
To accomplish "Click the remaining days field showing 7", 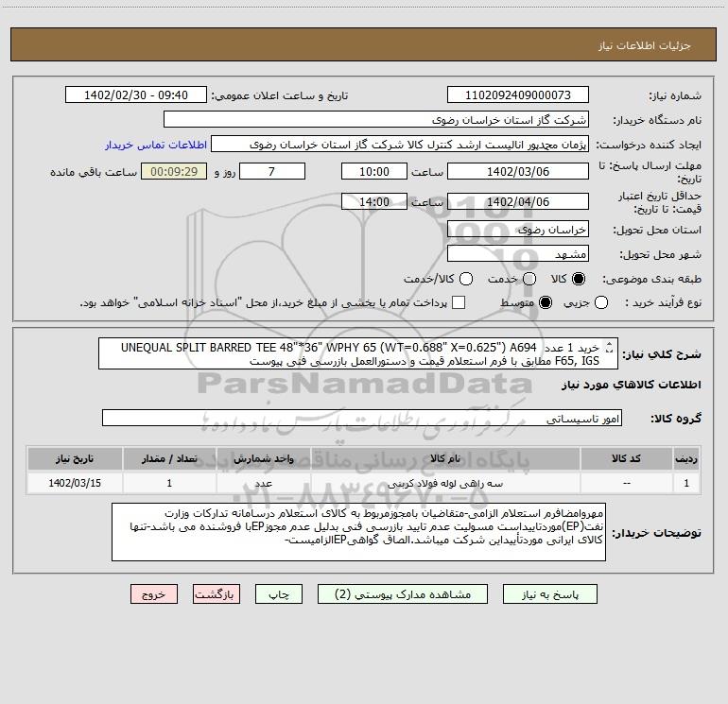I will pos(272,172).
